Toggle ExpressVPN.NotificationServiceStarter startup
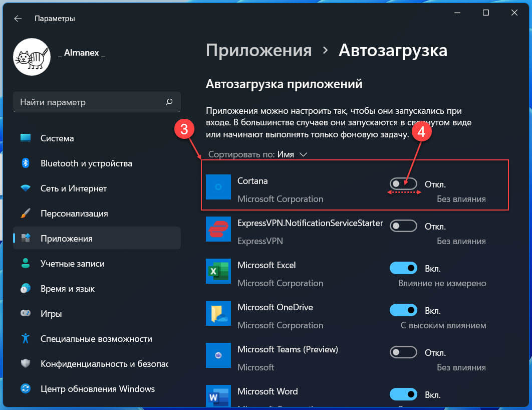The width and height of the screenshot is (532, 410). [403, 226]
